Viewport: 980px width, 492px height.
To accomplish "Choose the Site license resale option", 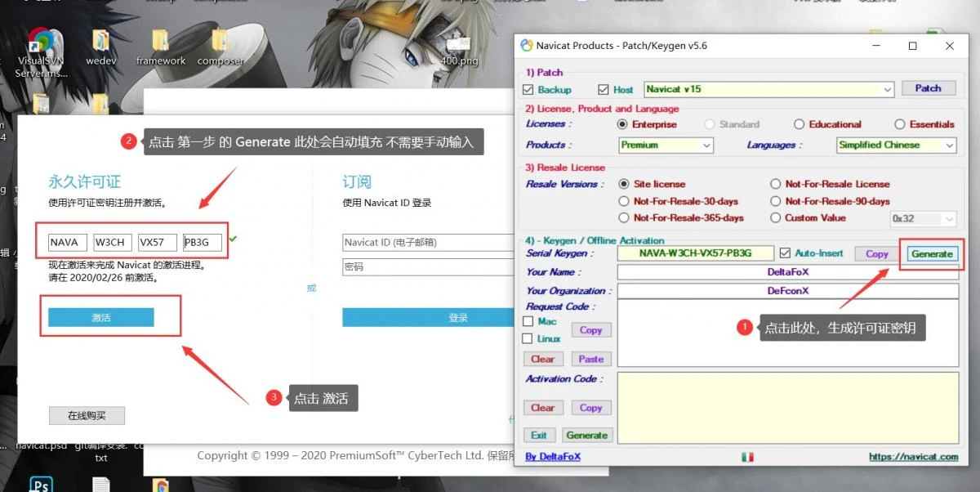I will [x=624, y=184].
